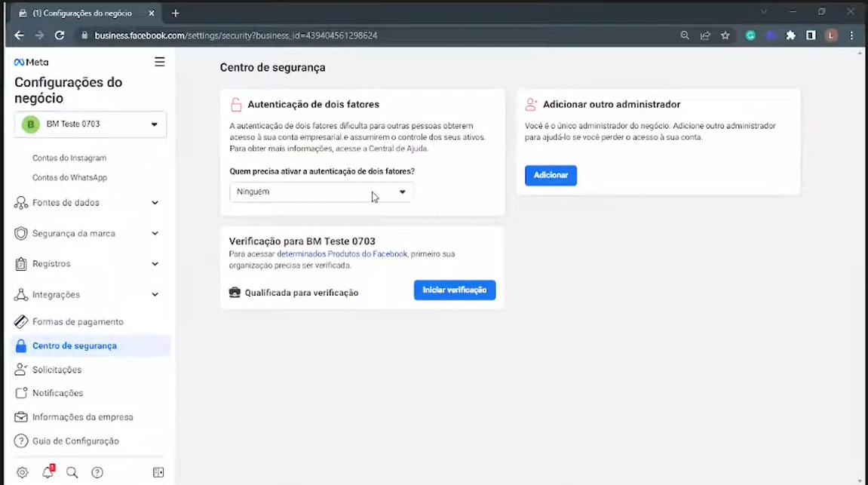Click the Centro de segurança lock icon
The image size is (868, 485).
[21, 346]
